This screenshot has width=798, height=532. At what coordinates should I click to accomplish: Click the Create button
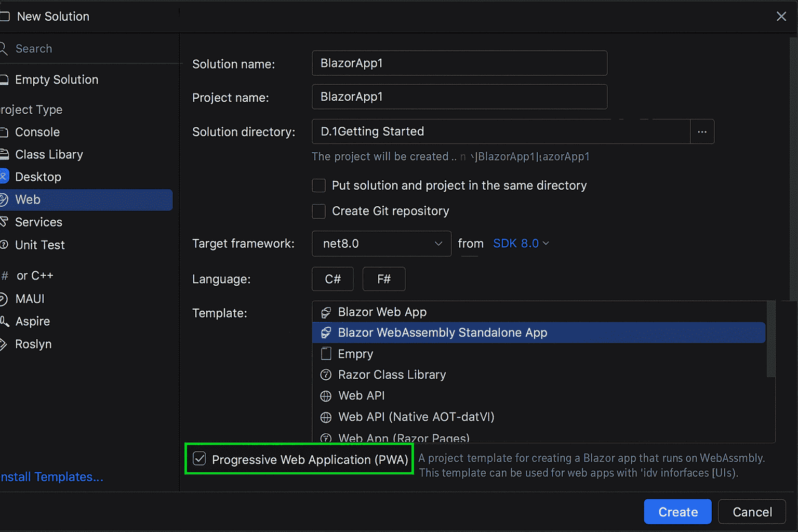[x=678, y=512]
